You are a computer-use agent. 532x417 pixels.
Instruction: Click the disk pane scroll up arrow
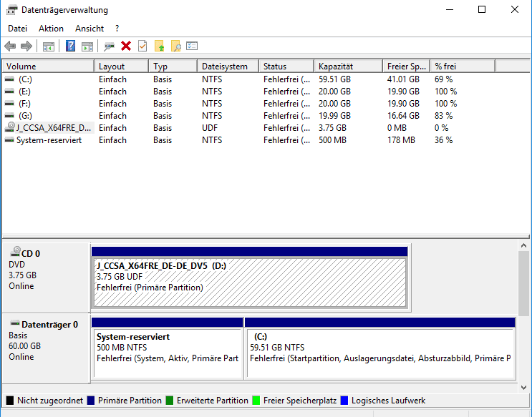(523, 245)
